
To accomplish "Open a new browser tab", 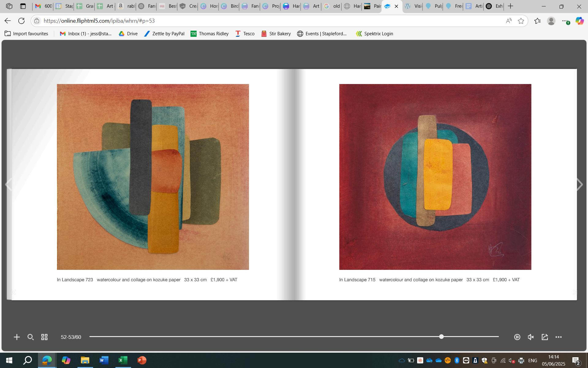I will tap(511, 6).
